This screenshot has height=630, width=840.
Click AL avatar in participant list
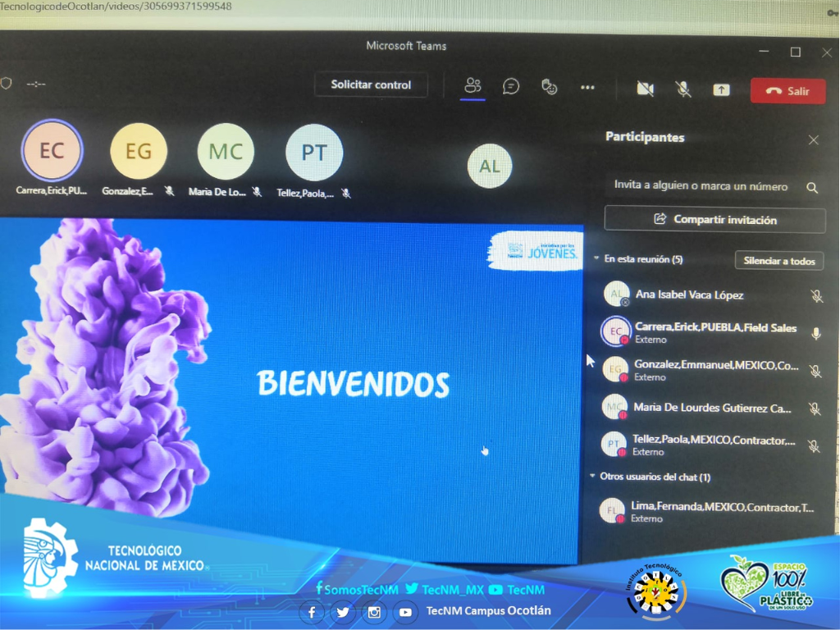tap(617, 294)
